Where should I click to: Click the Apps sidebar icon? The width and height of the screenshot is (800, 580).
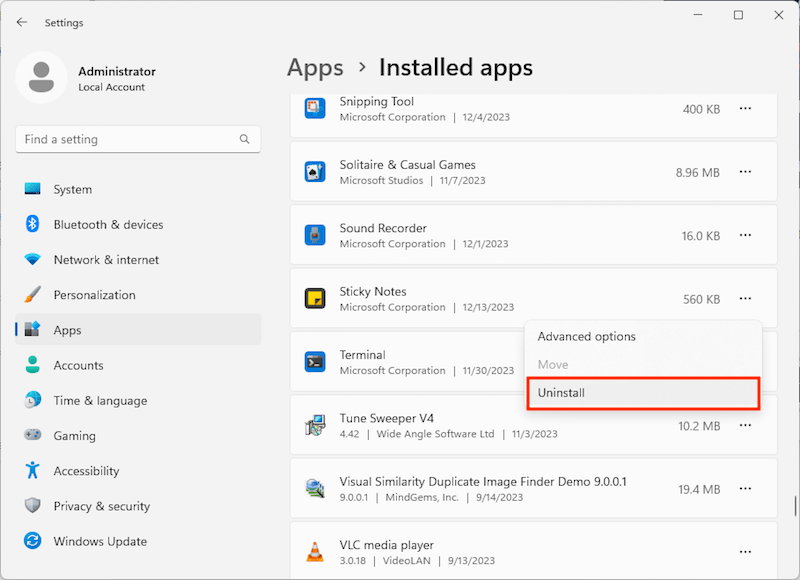[x=33, y=330]
